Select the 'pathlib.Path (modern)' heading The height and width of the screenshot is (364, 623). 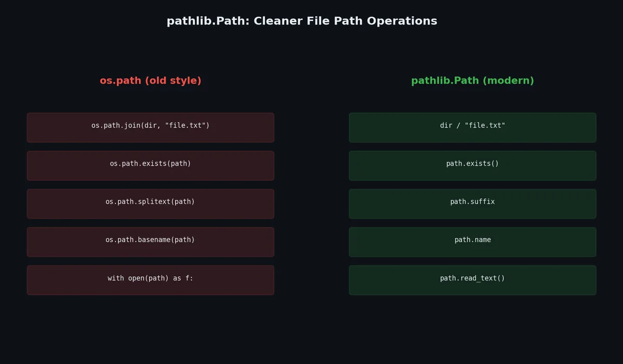[x=472, y=81]
